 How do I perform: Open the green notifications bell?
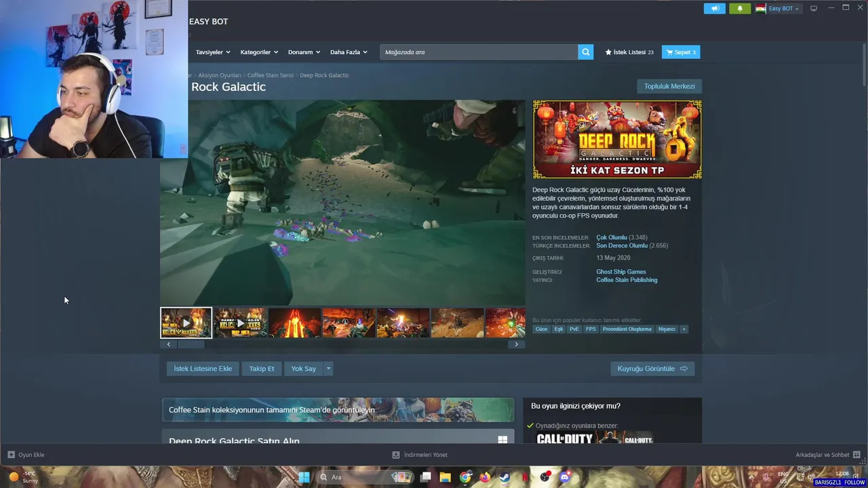click(740, 8)
